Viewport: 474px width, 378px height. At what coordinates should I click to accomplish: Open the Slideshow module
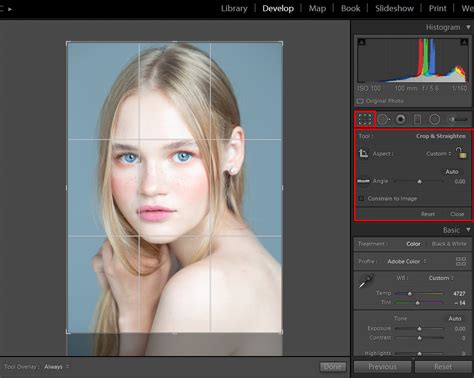(394, 8)
